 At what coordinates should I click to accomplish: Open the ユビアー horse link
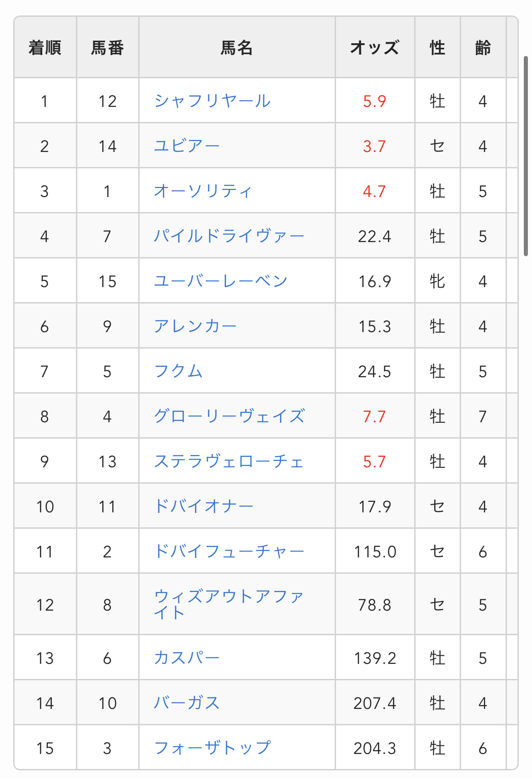187,146
